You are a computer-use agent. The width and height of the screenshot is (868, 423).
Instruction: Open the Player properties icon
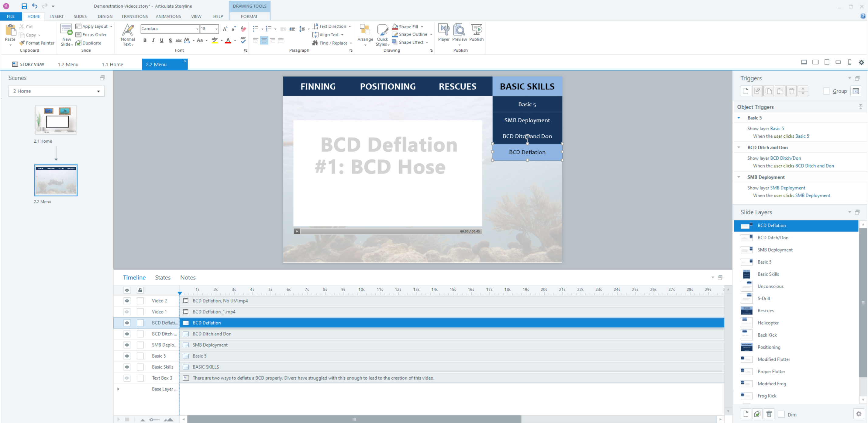[x=443, y=30]
